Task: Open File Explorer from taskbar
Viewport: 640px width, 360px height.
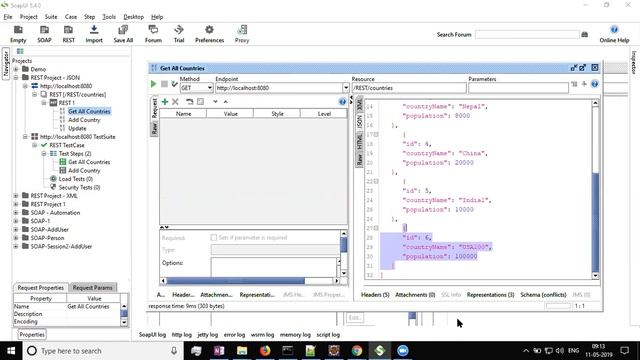Action: [x=242, y=351]
